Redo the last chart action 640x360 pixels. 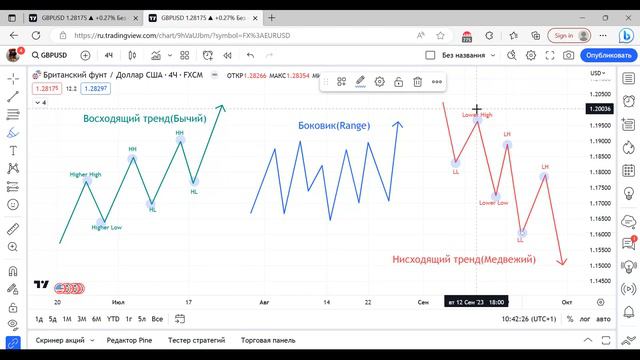click(269, 55)
